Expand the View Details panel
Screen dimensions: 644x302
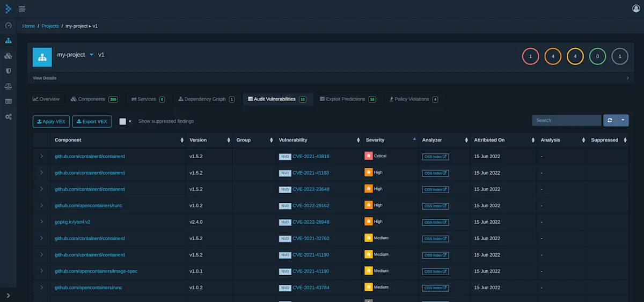pyautogui.click(x=330, y=78)
